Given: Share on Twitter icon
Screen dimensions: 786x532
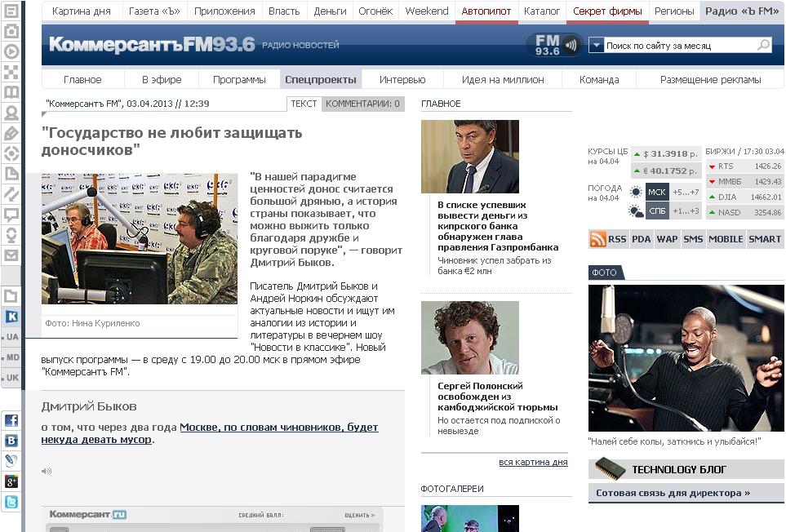Looking at the screenshot, I should point(11,502).
